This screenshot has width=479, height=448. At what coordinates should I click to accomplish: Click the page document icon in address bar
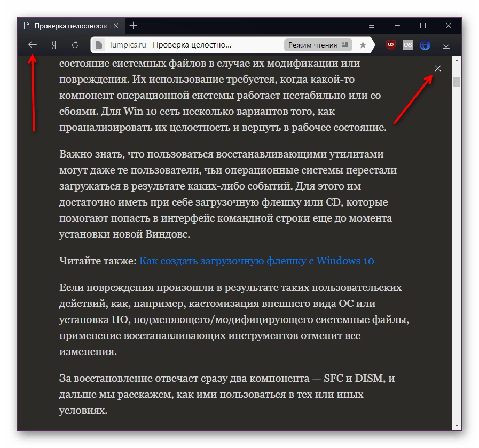pyautogui.click(x=98, y=45)
